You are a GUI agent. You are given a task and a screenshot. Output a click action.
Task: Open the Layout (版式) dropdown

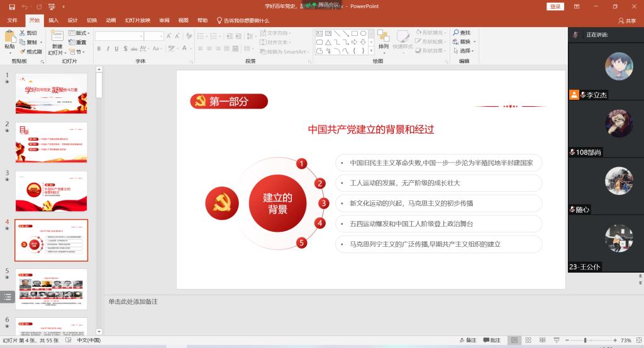tap(80, 33)
